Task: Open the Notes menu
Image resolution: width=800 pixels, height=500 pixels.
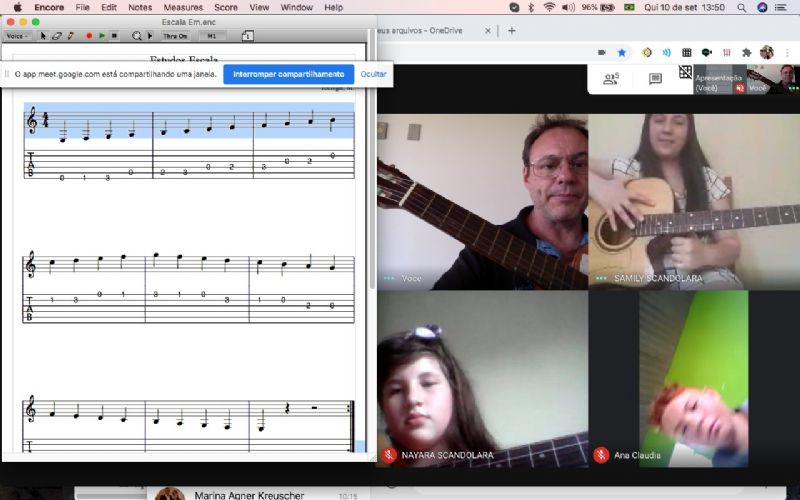Action: (140, 8)
